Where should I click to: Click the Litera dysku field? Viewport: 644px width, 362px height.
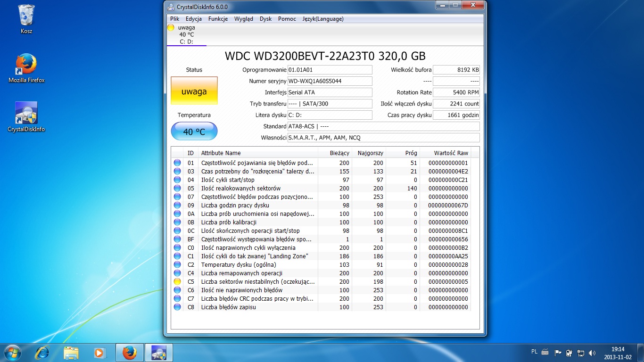pos(330,115)
